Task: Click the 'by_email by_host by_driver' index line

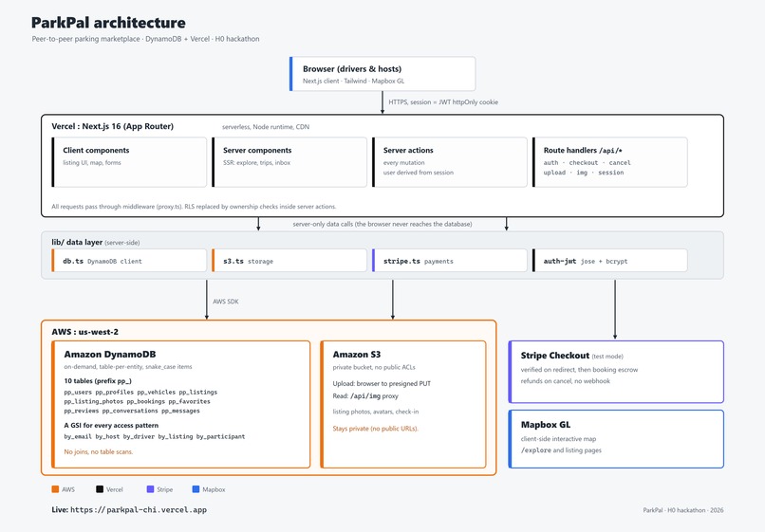Action: tap(154, 436)
